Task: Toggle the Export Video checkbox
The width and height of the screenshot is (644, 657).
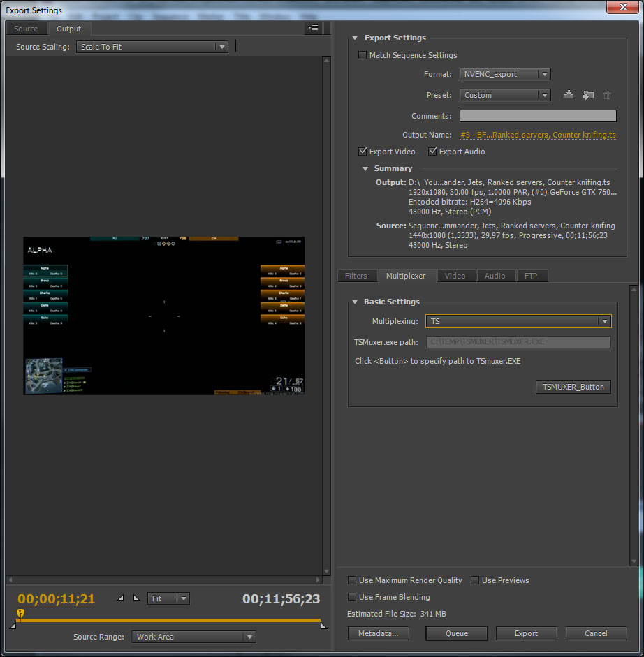Action: coord(363,152)
